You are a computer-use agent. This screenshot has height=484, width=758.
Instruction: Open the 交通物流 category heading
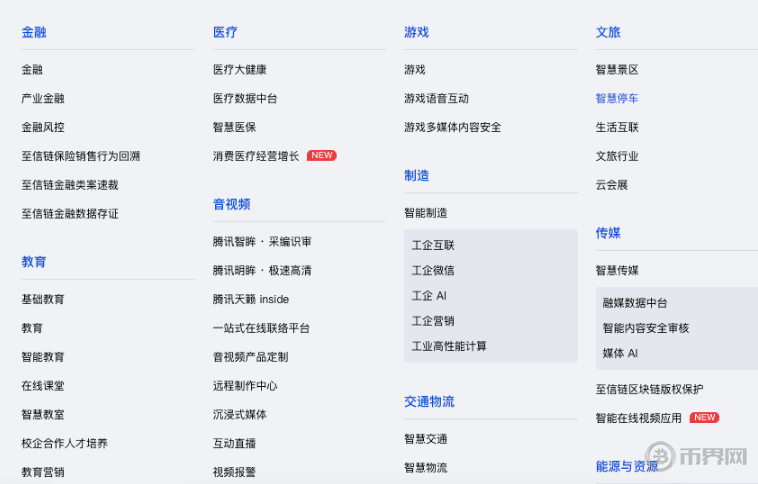tap(429, 402)
